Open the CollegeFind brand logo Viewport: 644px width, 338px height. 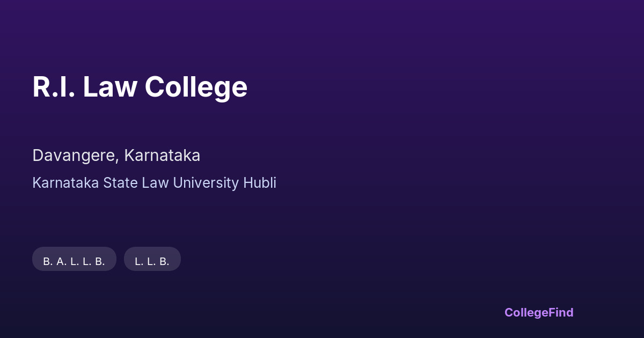pos(538,312)
